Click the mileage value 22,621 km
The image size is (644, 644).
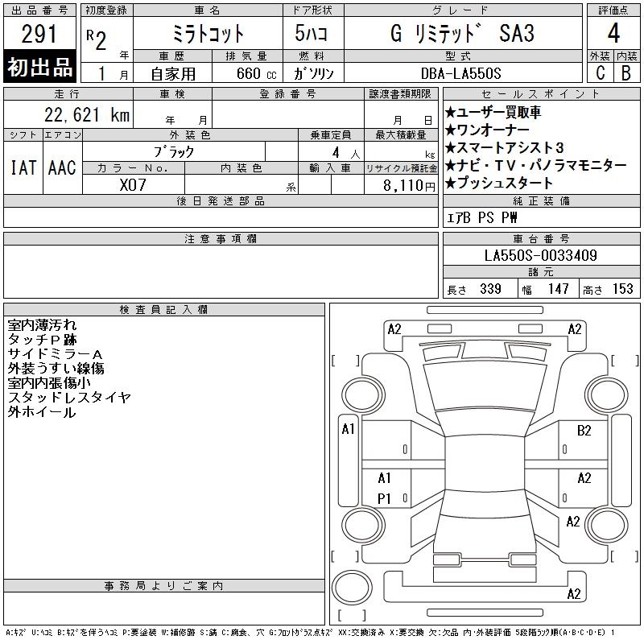[87, 115]
